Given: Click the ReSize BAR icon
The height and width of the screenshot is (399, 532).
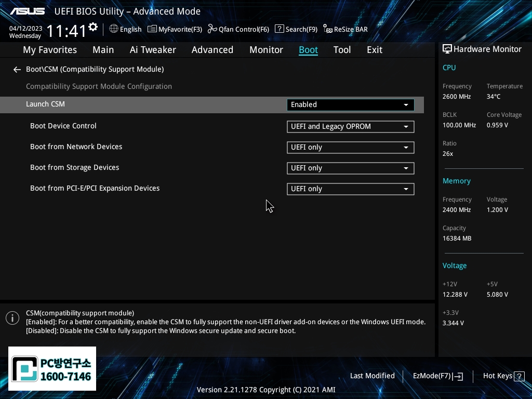Looking at the screenshot, I should point(328,29).
